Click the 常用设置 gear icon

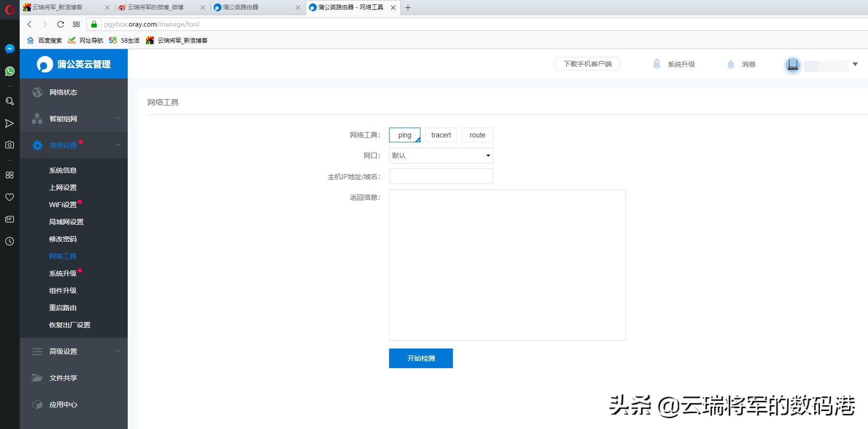(37, 145)
